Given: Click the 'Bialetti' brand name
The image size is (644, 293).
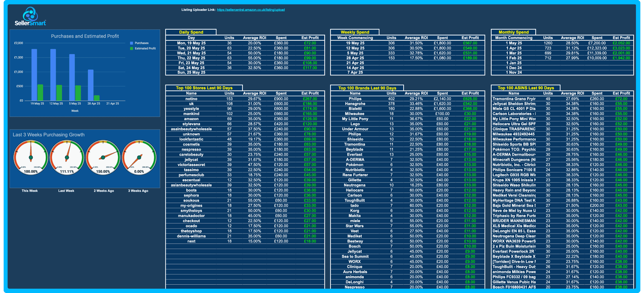Looking at the screenshot, I should [355, 109].
